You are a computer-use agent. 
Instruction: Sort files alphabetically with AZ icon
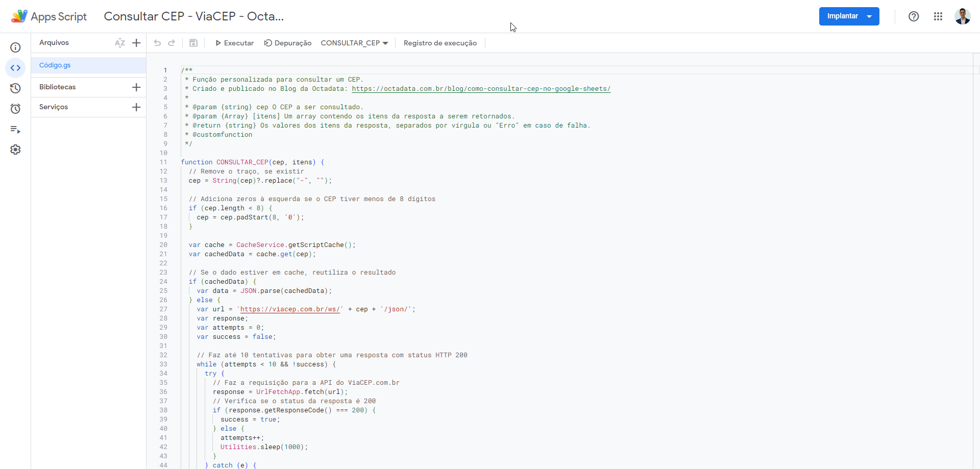120,43
